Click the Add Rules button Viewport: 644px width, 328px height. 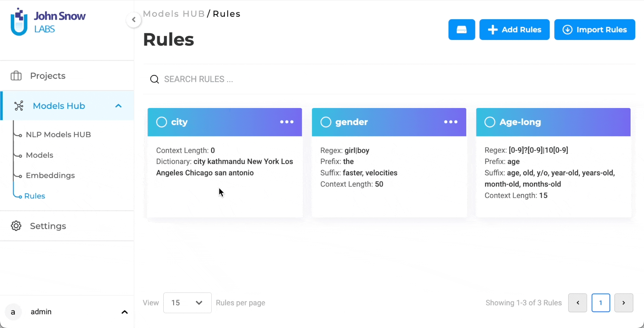click(x=515, y=30)
